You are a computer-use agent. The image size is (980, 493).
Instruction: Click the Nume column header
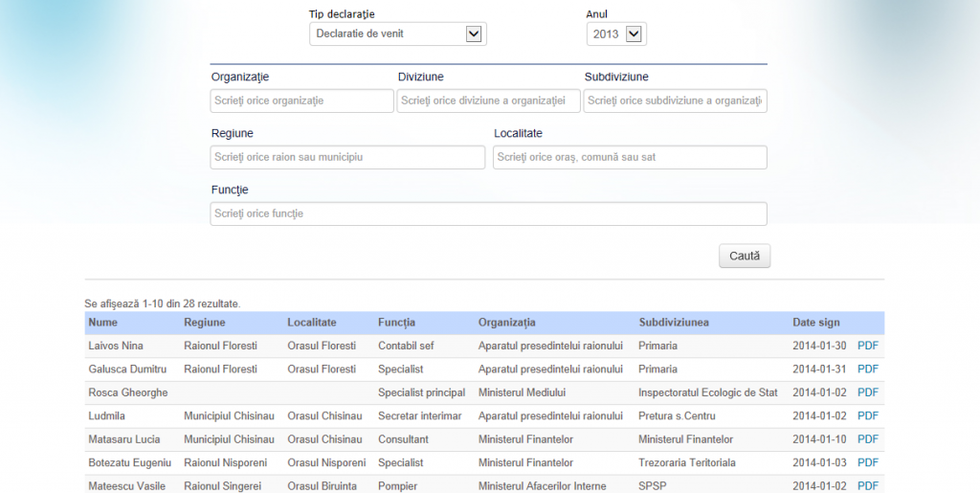tap(103, 323)
